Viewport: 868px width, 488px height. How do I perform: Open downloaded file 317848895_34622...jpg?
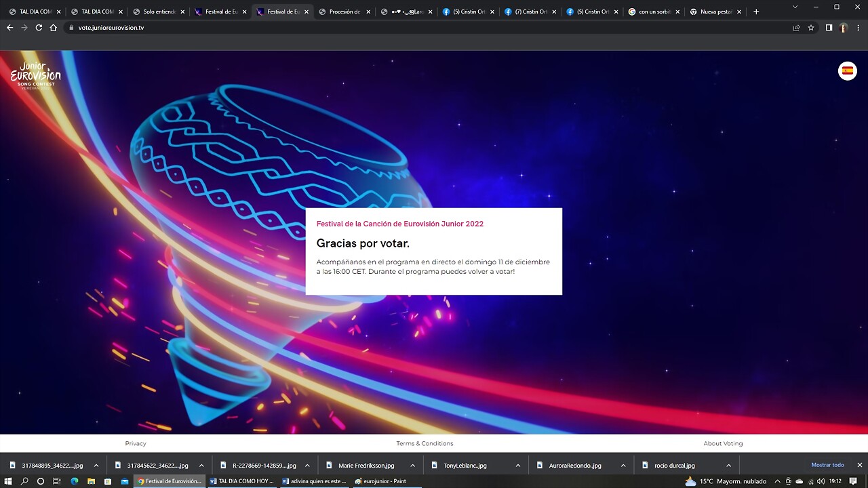(x=46, y=466)
